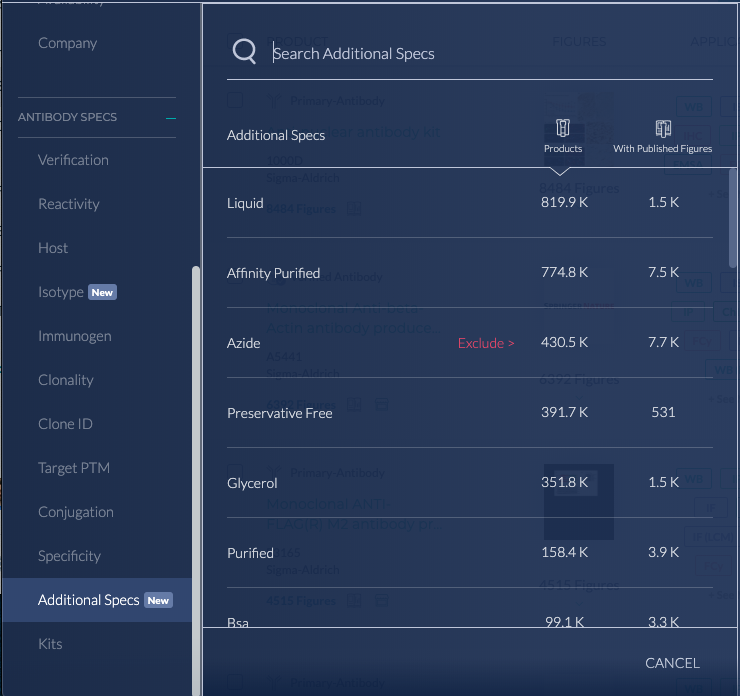Select the Purified spec option

tap(470, 553)
